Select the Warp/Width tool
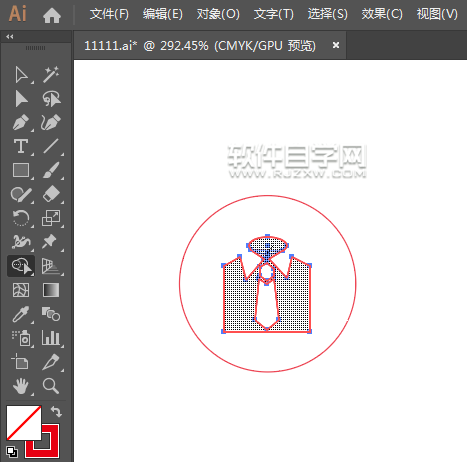Screen dimensions: 467x462 point(21,242)
